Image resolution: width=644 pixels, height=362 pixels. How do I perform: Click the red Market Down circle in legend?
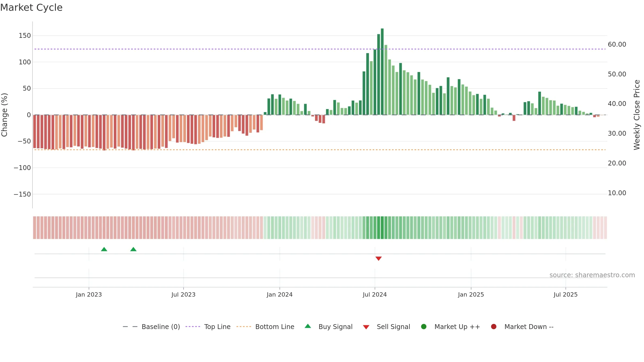493,327
